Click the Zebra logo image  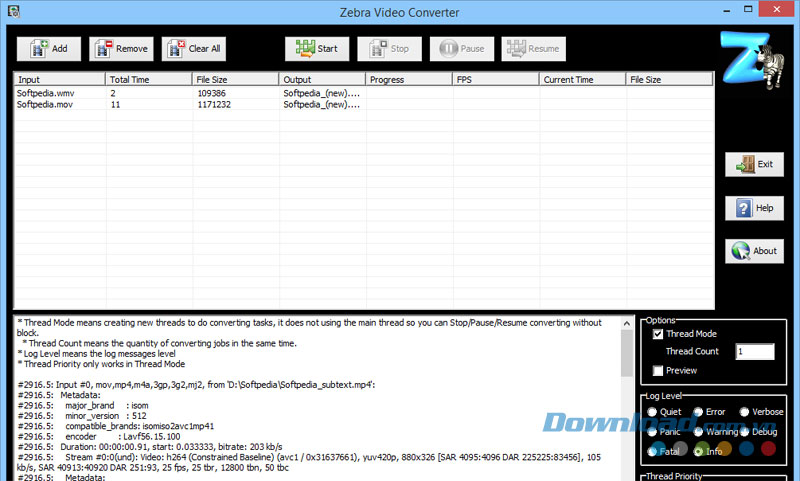(x=754, y=62)
